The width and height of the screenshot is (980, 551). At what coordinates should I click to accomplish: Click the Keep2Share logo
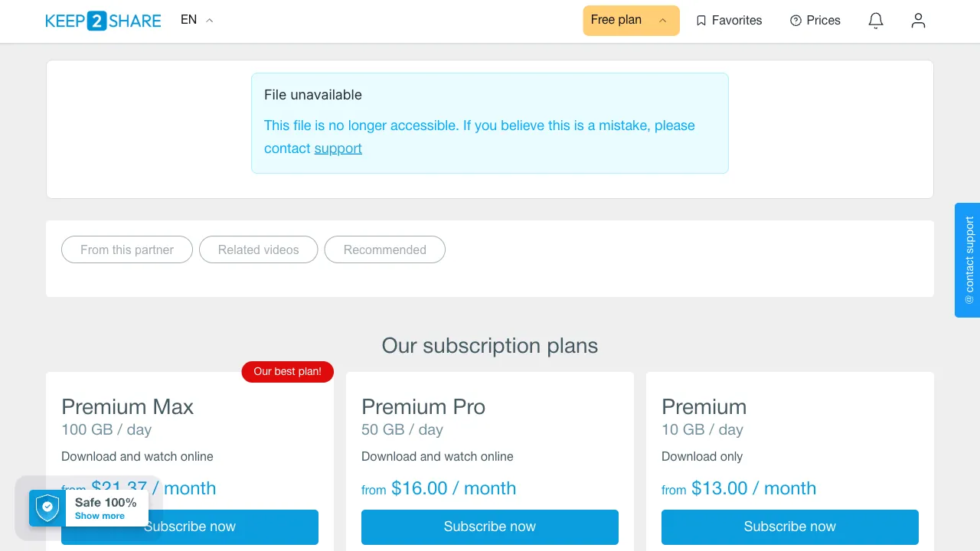pos(103,21)
